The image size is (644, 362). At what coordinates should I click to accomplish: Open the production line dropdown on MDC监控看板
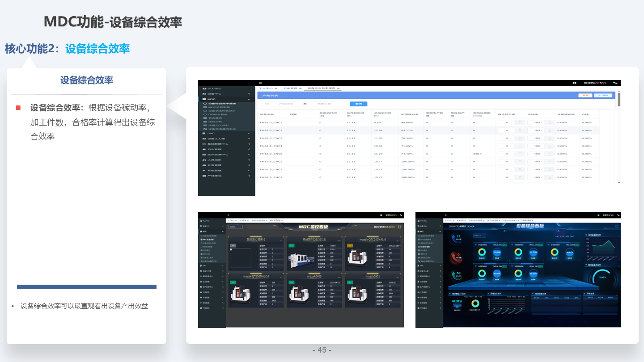tap(235, 227)
